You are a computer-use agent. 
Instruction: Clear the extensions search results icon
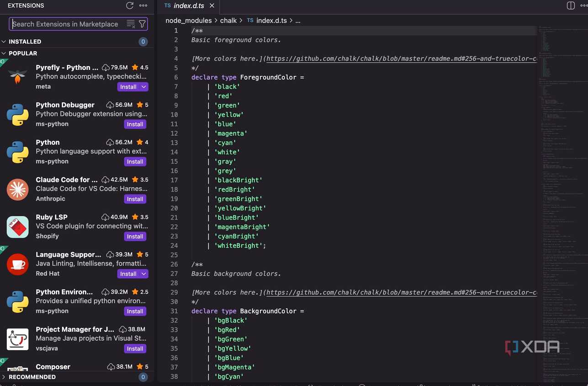(131, 24)
